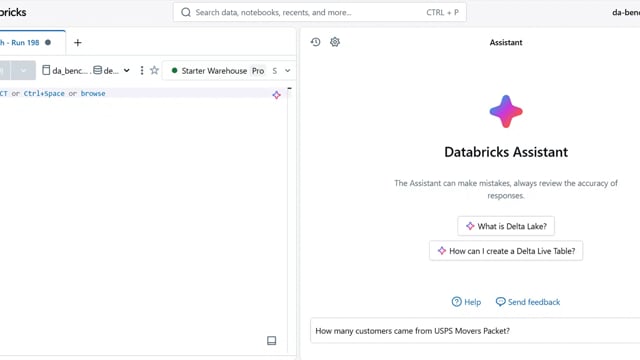
Task: Open the Assistant chat history icon
Action: point(315,42)
